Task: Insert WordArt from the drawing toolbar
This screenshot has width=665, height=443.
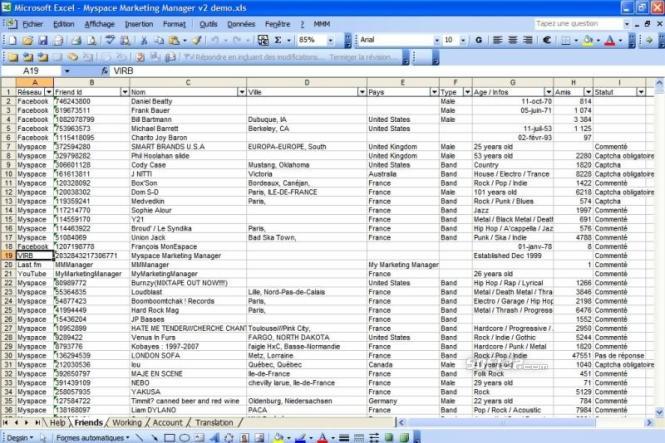Action: (214, 437)
